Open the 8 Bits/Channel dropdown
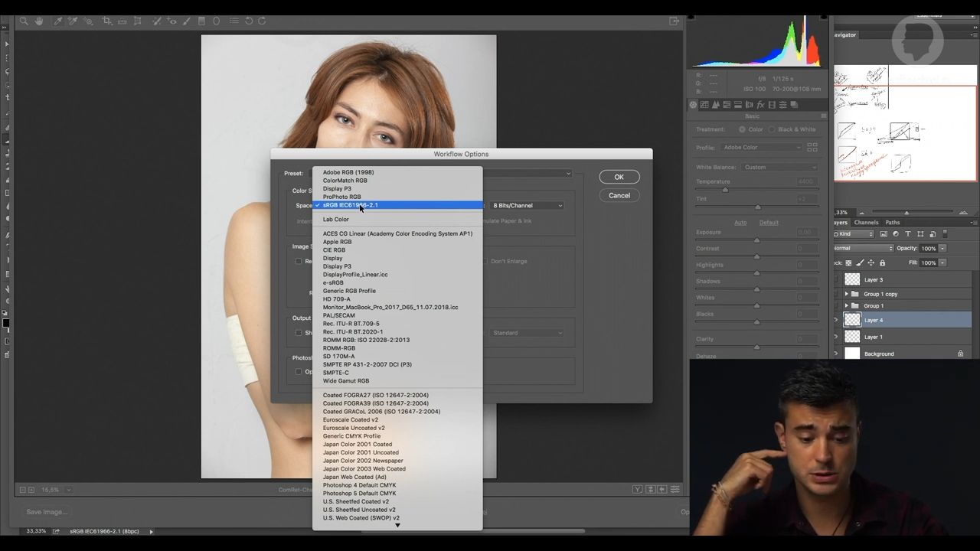 [x=527, y=205]
